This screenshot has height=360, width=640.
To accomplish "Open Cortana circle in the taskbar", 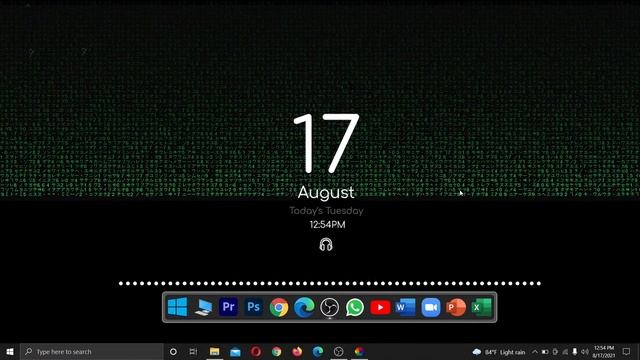I will pyautogui.click(x=173, y=351).
